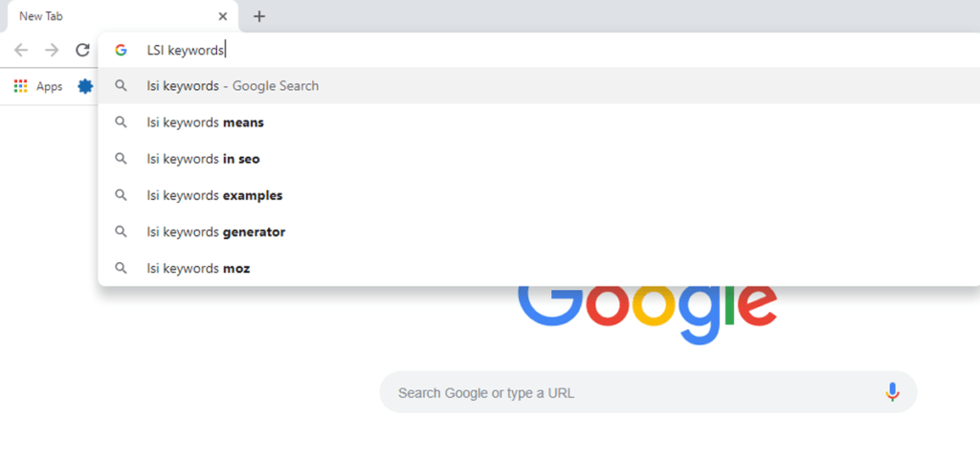Click the magnifier icon beside "lsi keywords means"
This screenshot has height=463, width=980.
tap(121, 122)
